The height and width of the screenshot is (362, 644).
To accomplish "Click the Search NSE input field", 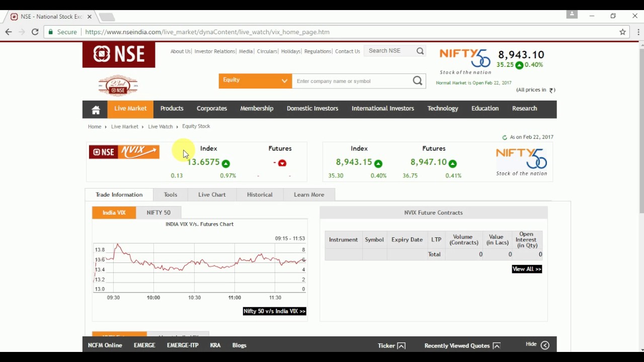I will 390,51.
